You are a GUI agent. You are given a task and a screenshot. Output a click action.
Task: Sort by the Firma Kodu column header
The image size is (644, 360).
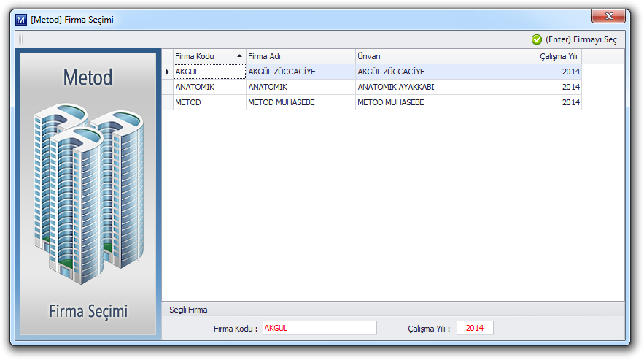tap(201, 56)
